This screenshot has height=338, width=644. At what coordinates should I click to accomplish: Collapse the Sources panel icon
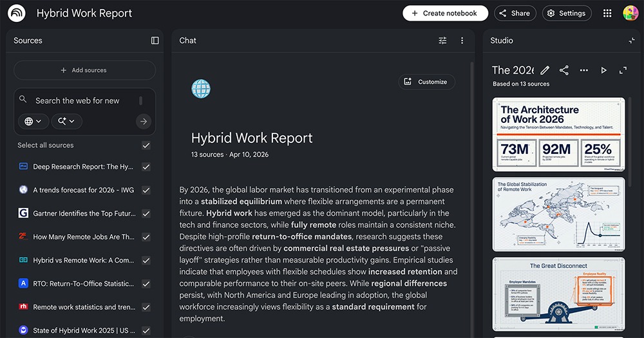click(155, 41)
